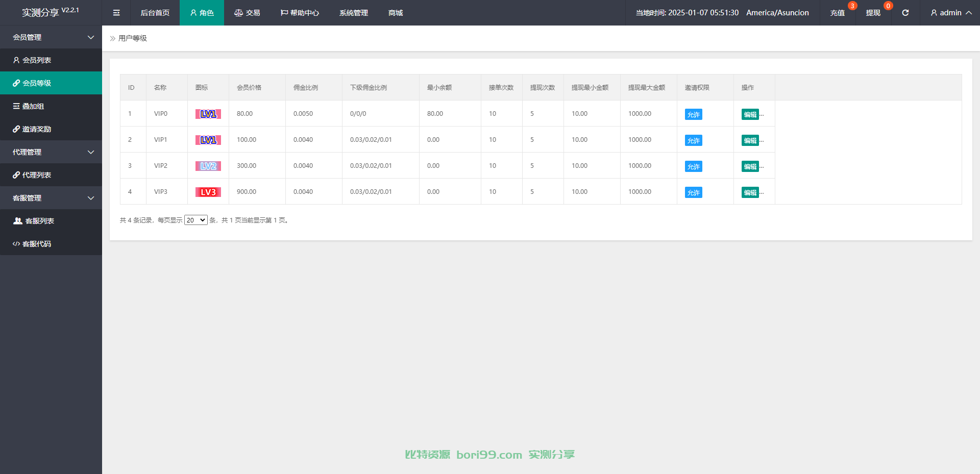This screenshot has height=474, width=980.
Task: Click 充值 in the top bar
Action: tap(838, 13)
